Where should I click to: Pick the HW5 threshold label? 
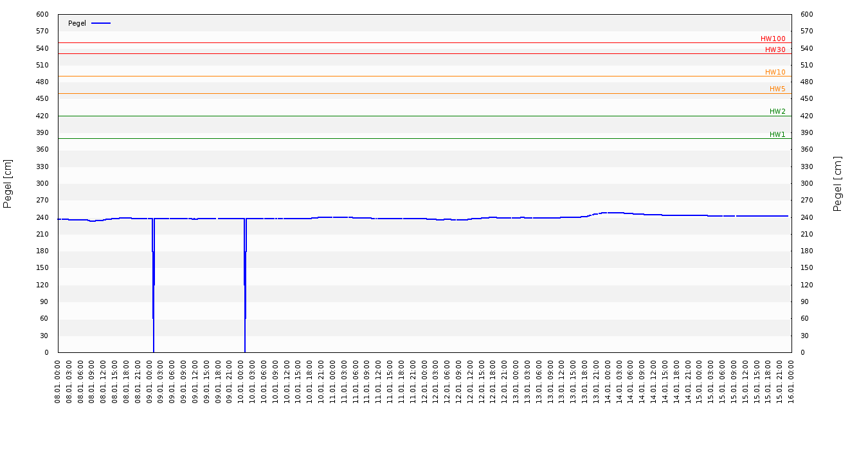[777, 89]
